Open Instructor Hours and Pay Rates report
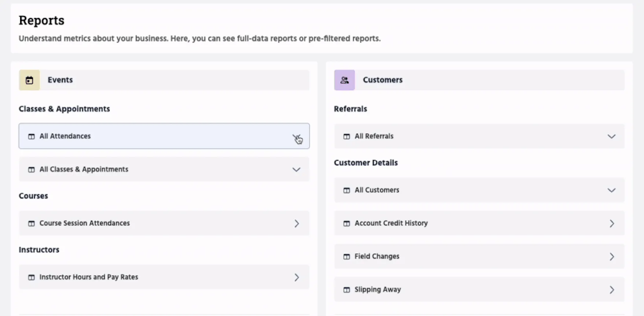The image size is (644, 316). (x=164, y=277)
